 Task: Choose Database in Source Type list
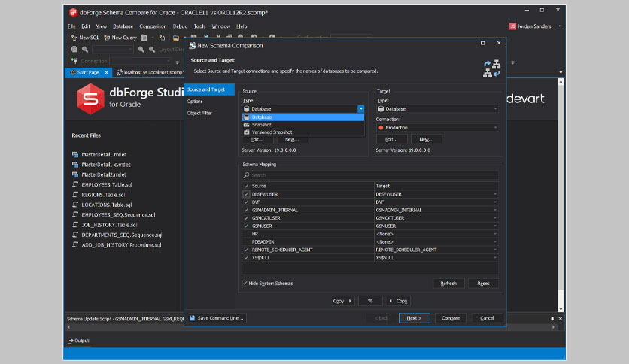click(x=303, y=117)
